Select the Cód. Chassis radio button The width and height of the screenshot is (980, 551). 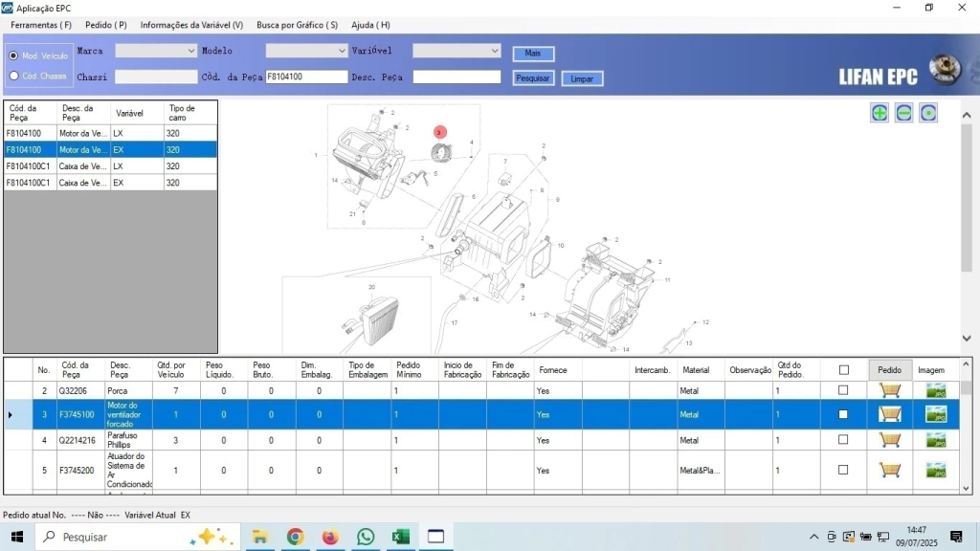13,76
